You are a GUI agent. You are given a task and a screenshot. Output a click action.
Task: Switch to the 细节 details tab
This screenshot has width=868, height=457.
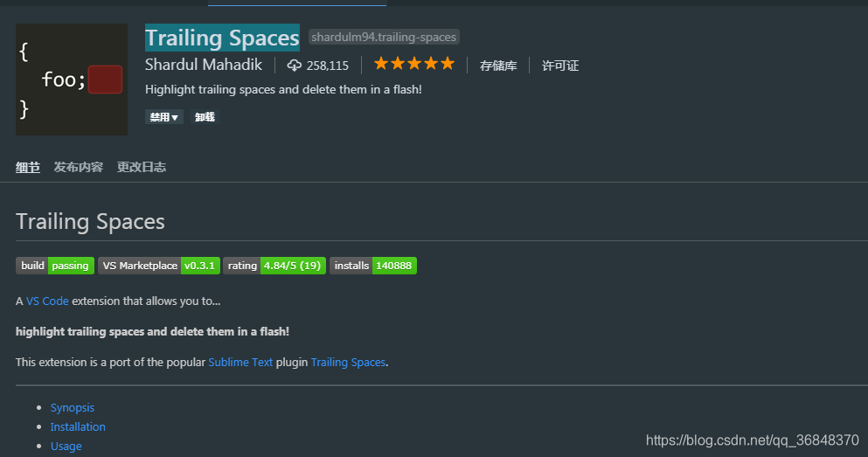[28, 167]
